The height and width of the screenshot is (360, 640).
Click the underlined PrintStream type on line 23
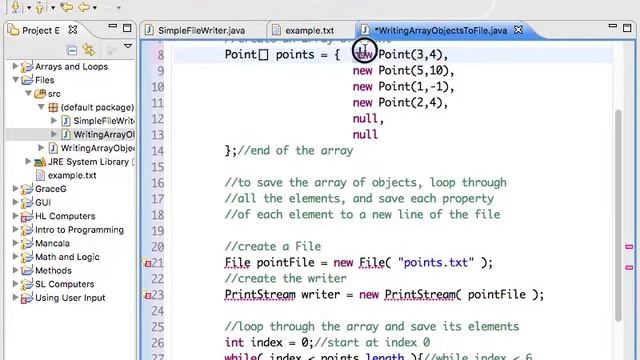(x=260, y=295)
